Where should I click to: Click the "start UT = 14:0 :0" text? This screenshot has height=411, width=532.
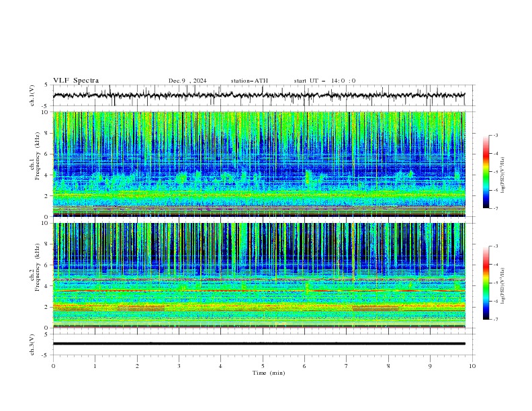[x=324, y=81]
